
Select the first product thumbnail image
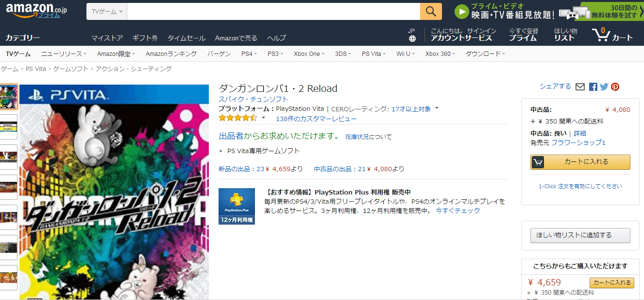9,97
